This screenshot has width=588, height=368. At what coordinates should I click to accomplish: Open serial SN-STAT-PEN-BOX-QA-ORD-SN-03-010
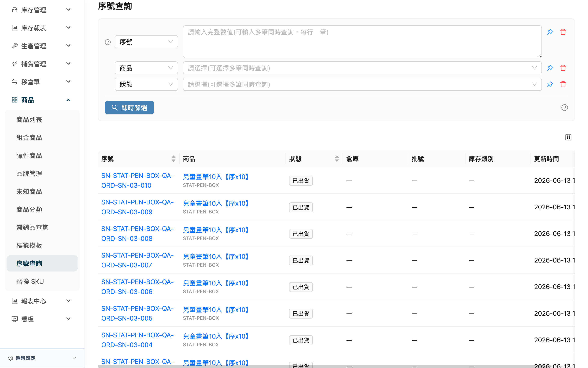click(138, 181)
